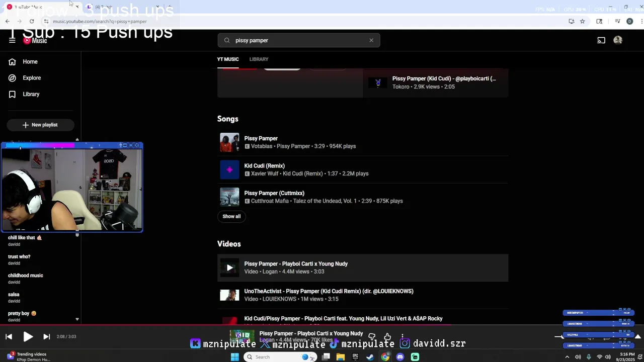The width and height of the screenshot is (644, 362).
Task: Open Discord from the taskbar
Action: (400, 357)
